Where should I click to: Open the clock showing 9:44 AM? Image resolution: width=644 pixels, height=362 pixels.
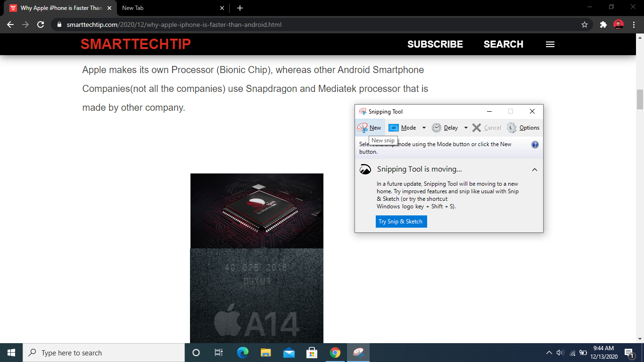(603, 353)
